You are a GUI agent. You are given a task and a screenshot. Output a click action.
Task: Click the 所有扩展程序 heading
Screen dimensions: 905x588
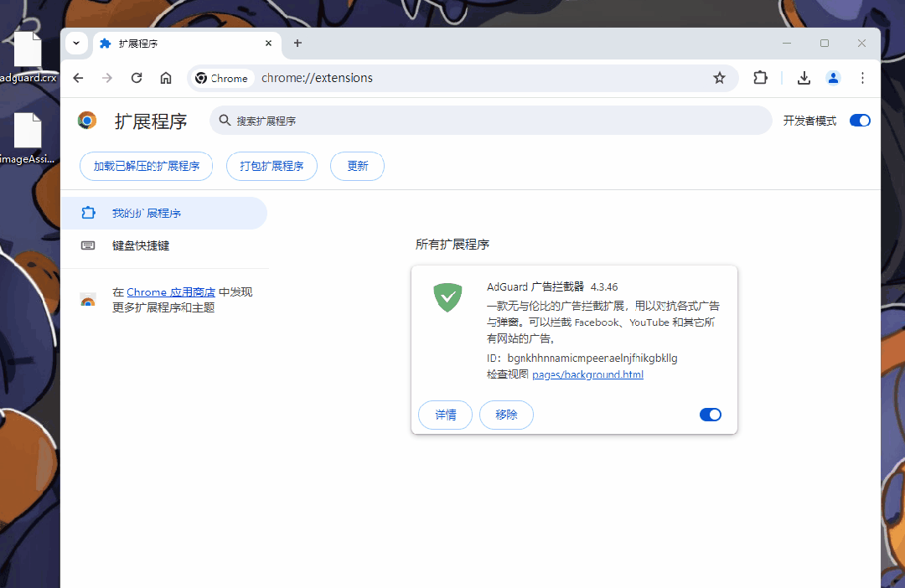pyautogui.click(x=452, y=245)
